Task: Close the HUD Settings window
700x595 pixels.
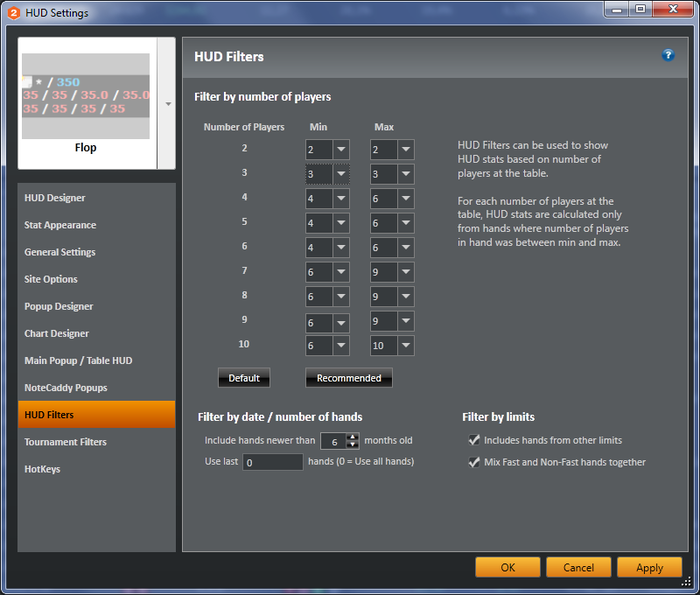Action: [673, 9]
